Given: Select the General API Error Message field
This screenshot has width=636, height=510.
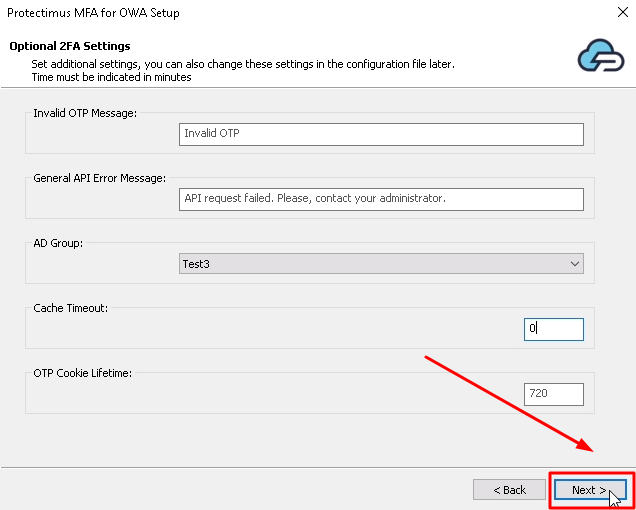Looking at the screenshot, I should click(381, 199).
